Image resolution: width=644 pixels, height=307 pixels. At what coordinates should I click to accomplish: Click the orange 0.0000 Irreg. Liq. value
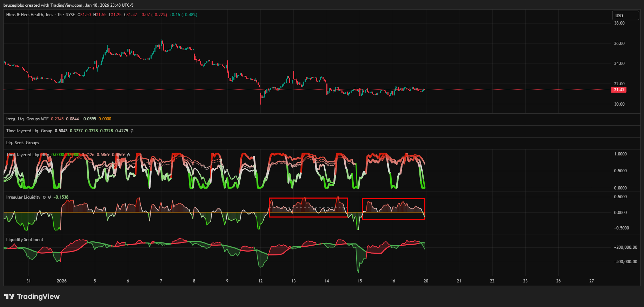pyautogui.click(x=105, y=119)
